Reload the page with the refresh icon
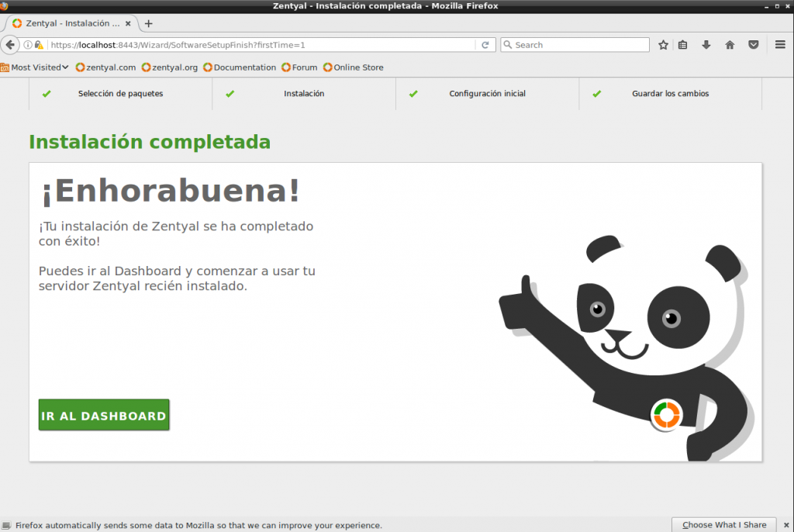 point(485,45)
